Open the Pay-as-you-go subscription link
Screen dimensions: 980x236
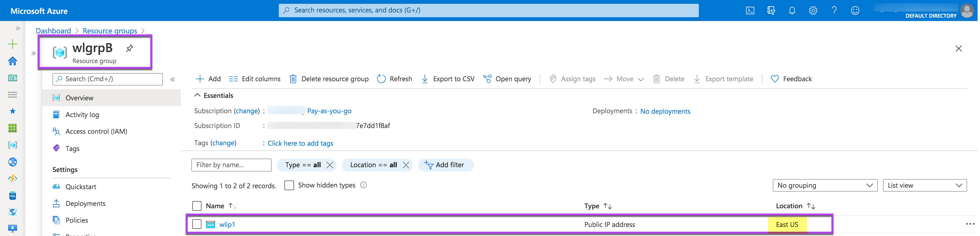[x=329, y=111]
